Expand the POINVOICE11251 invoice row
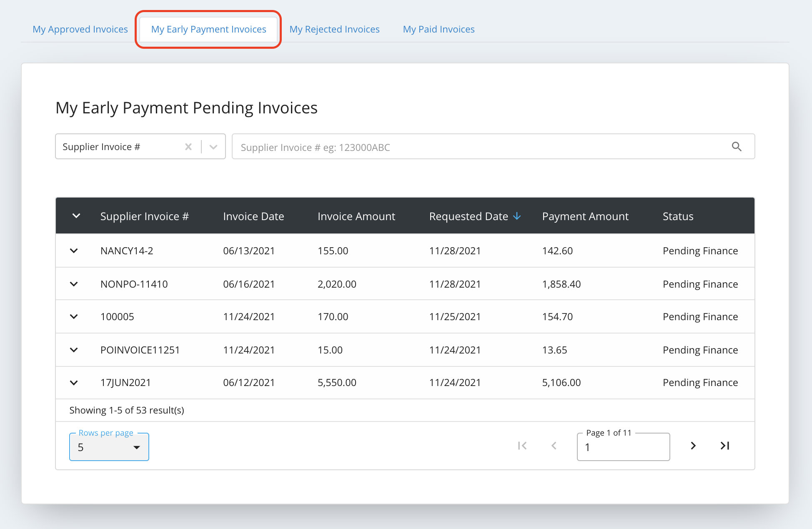The height and width of the screenshot is (529, 812). (x=74, y=350)
